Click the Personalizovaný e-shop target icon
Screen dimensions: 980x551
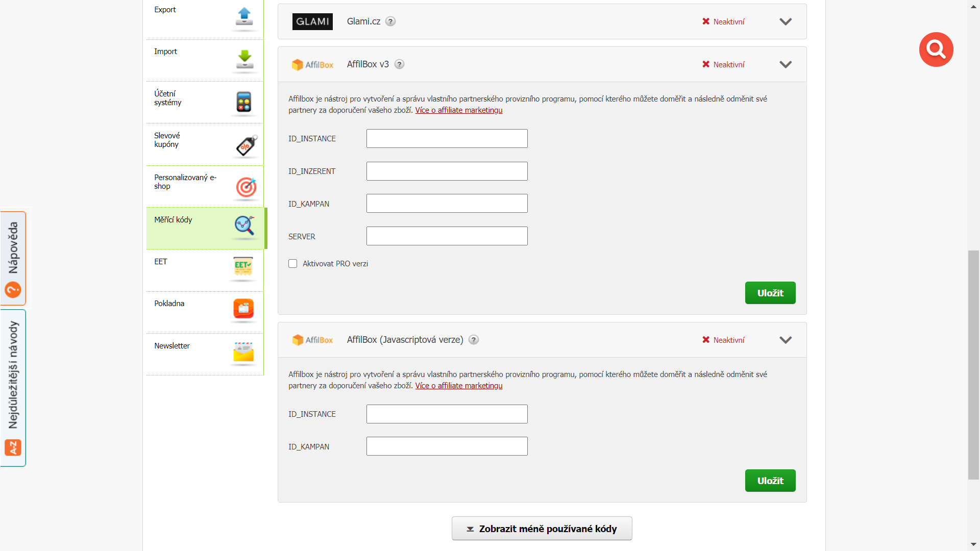[246, 187]
